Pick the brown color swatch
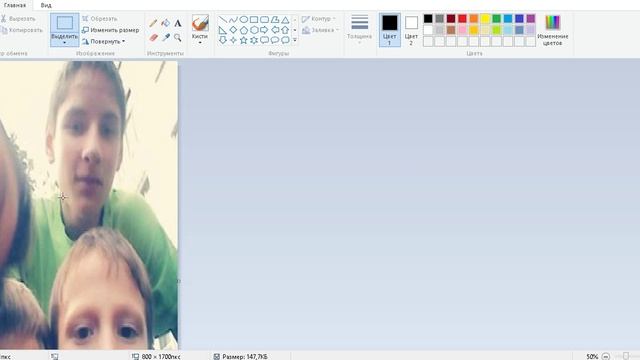The height and width of the screenshot is (360, 640). (451, 30)
